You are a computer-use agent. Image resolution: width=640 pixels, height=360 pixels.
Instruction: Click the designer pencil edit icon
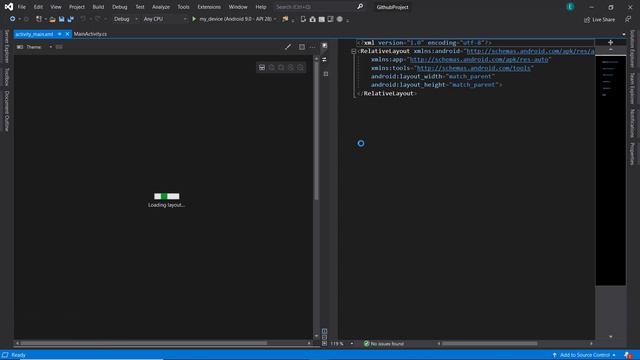pos(288,47)
